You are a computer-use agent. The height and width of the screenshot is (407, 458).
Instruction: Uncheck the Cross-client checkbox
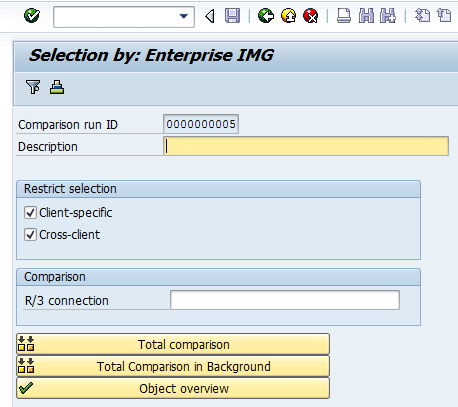click(x=30, y=235)
